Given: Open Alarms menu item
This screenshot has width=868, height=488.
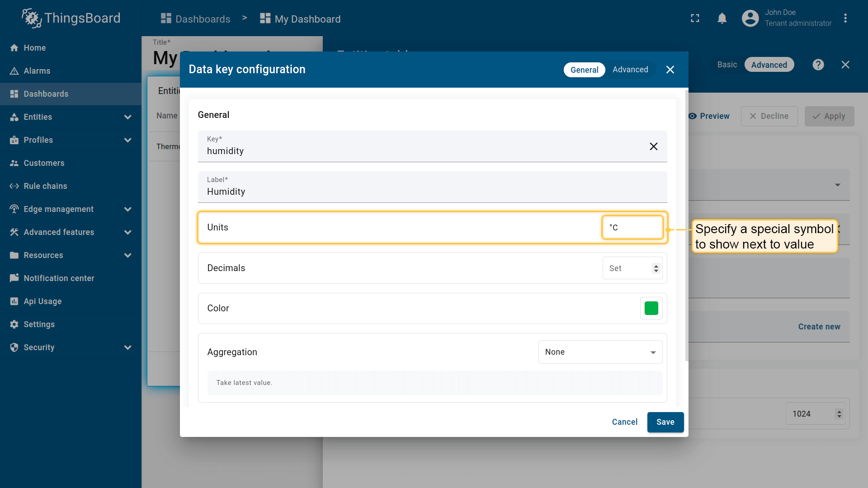Looking at the screenshot, I should point(37,71).
